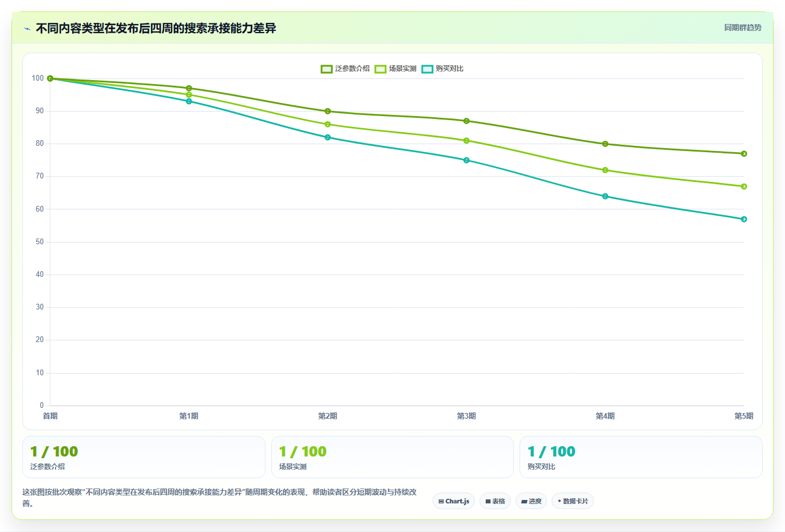Select the 购买对比 data point at 第1期
This screenshot has width=785, height=532.
pyautogui.click(x=189, y=101)
